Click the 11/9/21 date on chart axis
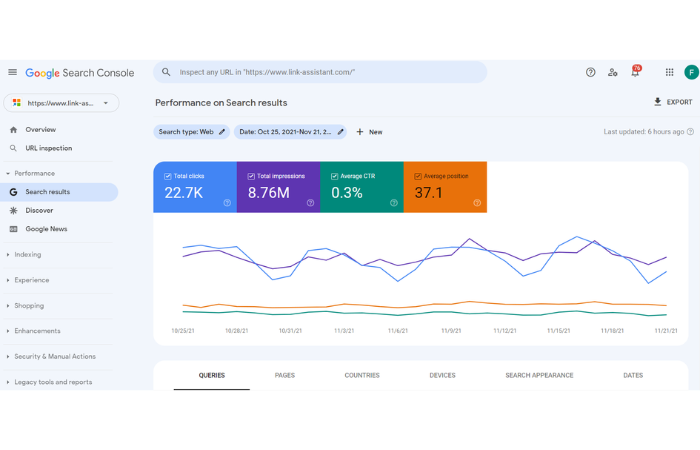 point(451,331)
